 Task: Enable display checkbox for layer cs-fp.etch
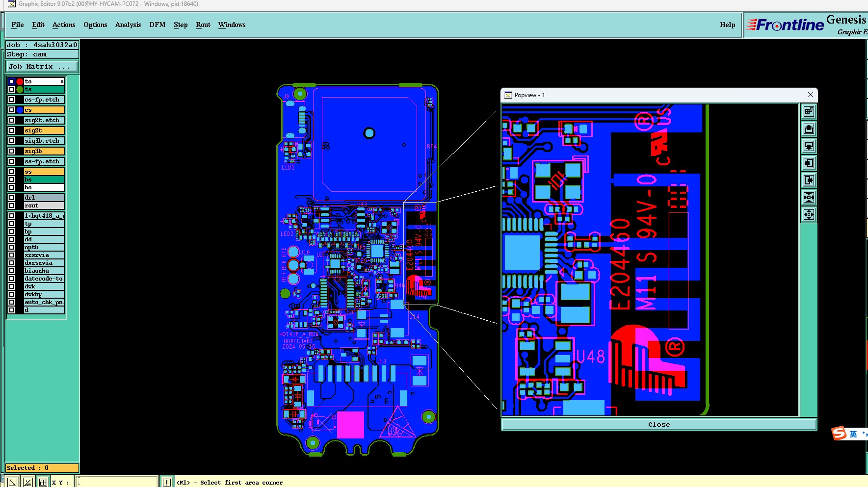tap(12, 100)
